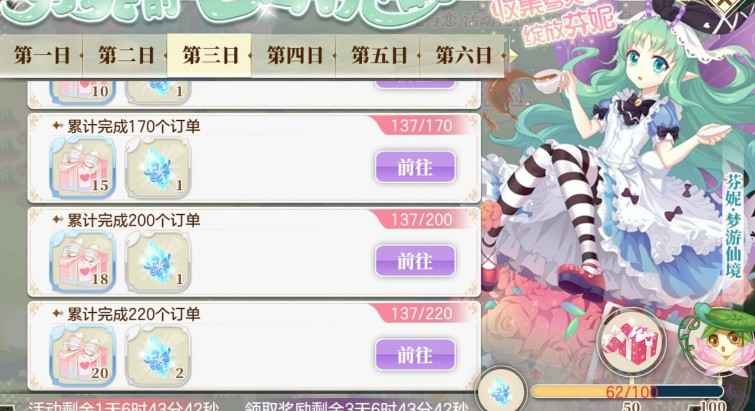The height and width of the screenshot is (411, 755).
Task: Tap the gift box reward for 220 orders
Action: pyautogui.click(x=83, y=355)
